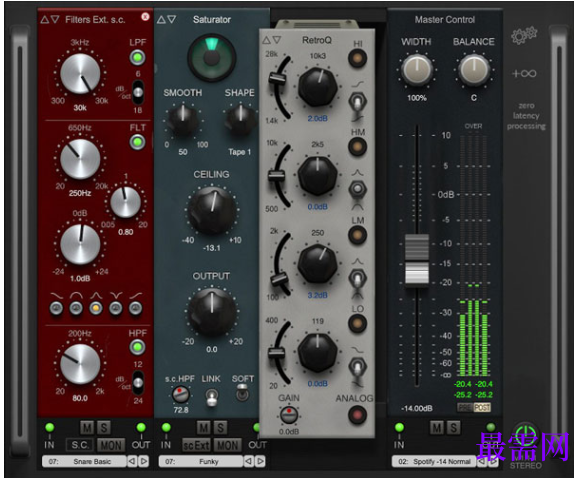Screen dimensions: 588x478
Task: Click the HPF 200Hz frequency knob
Action: (80, 364)
